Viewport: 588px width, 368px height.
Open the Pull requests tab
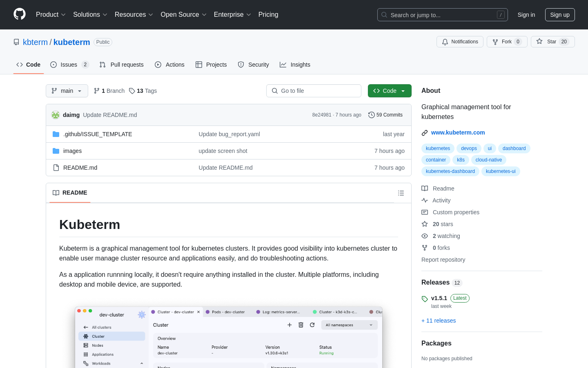coord(122,65)
